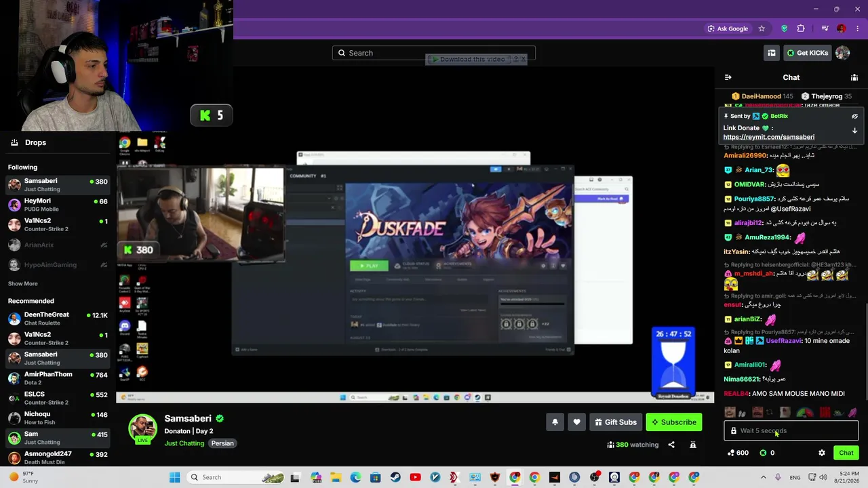Open offline channel ArianArix
Screen dimensions: 868x488
coord(58,245)
